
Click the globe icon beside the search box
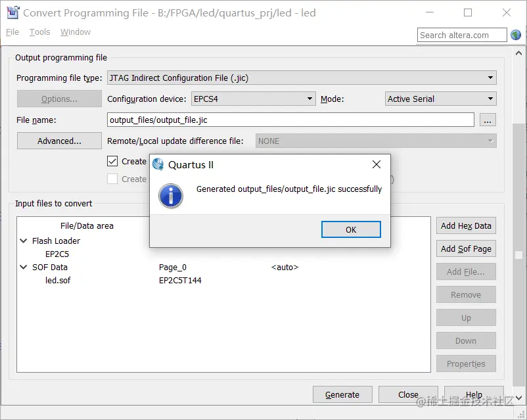point(516,35)
